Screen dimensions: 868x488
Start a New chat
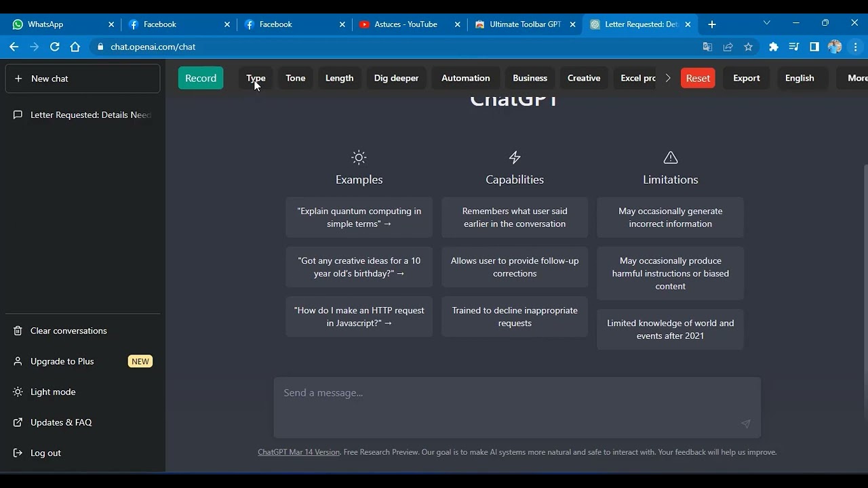[83, 79]
